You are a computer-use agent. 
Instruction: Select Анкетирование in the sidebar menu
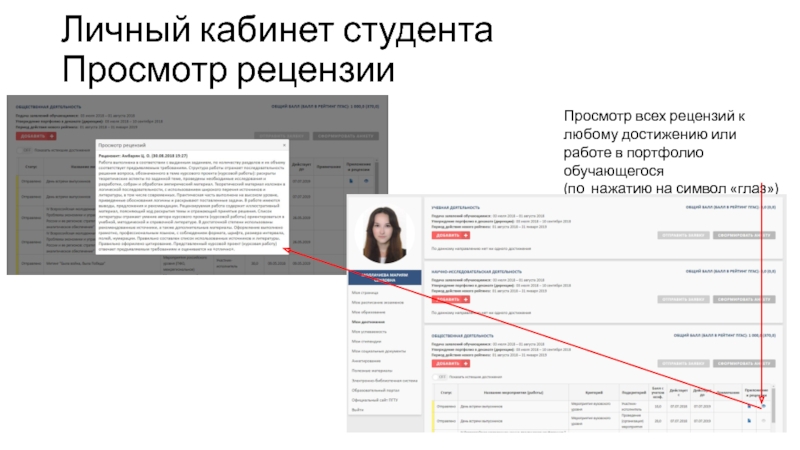click(368, 362)
